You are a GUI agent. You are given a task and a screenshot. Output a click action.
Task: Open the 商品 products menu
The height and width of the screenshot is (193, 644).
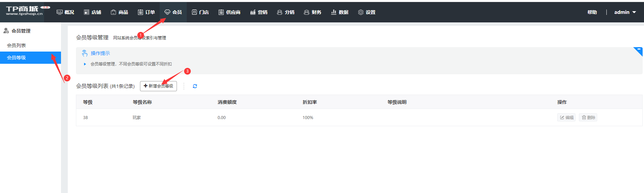click(x=119, y=12)
